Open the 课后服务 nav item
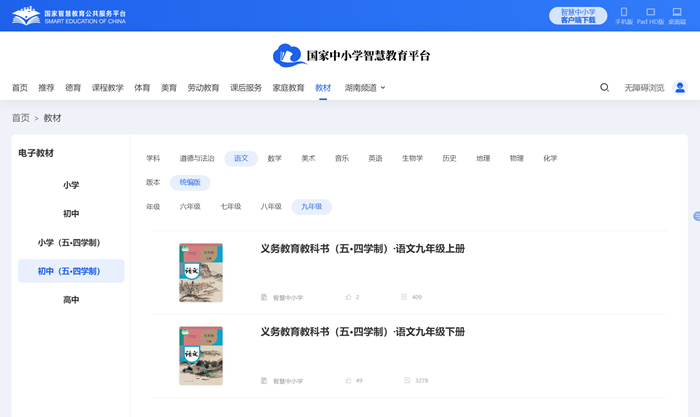The height and width of the screenshot is (417, 700). click(246, 88)
